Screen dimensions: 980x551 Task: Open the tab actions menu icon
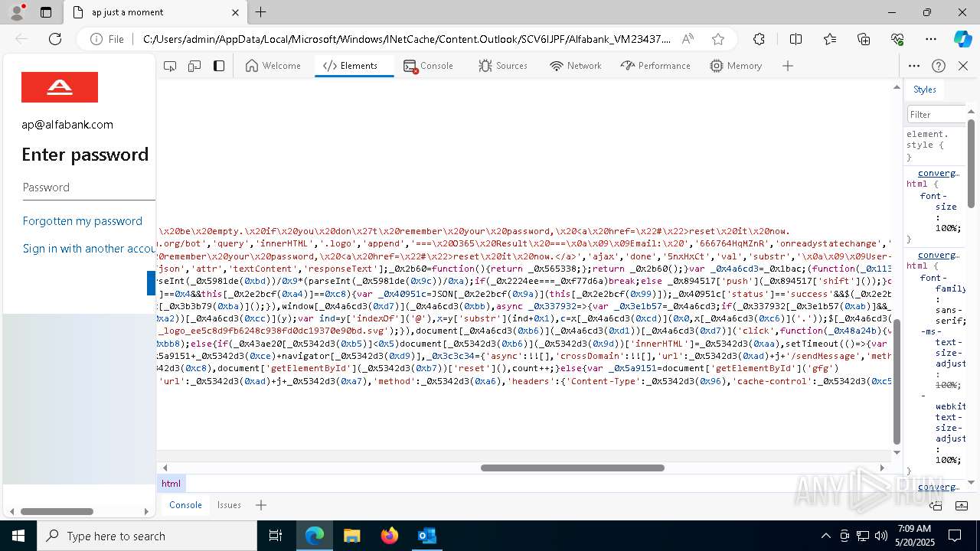46,12
